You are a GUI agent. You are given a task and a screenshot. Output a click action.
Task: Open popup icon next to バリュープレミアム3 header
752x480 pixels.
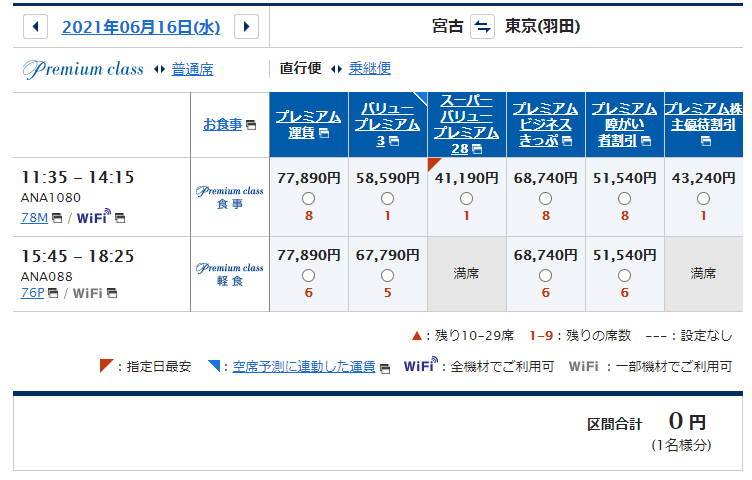(394, 141)
